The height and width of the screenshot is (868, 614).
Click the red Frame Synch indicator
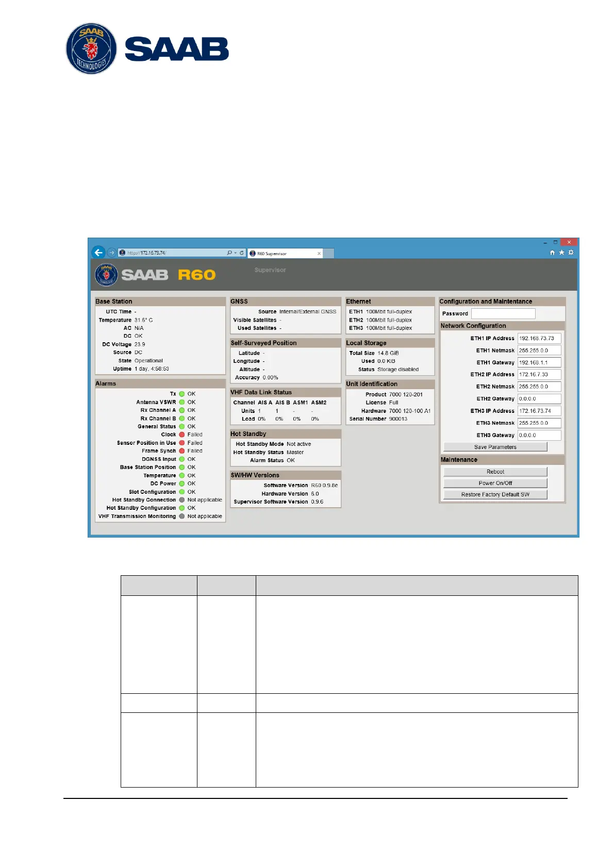tap(182, 451)
